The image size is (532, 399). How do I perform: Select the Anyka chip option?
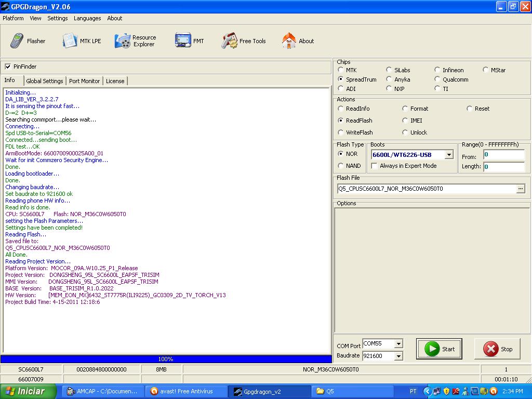tap(389, 79)
